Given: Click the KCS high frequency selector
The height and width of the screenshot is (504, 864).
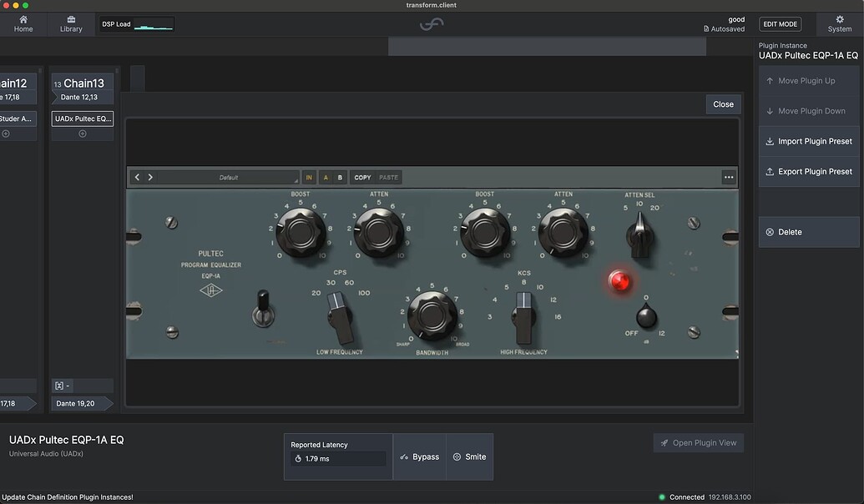Looking at the screenshot, I should tap(523, 317).
